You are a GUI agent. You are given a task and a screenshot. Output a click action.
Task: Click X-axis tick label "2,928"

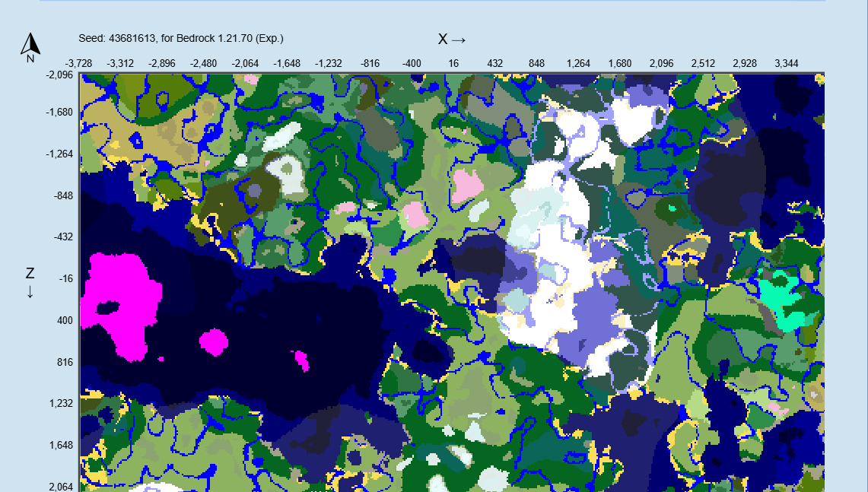pyautogui.click(x=745, y=64)
